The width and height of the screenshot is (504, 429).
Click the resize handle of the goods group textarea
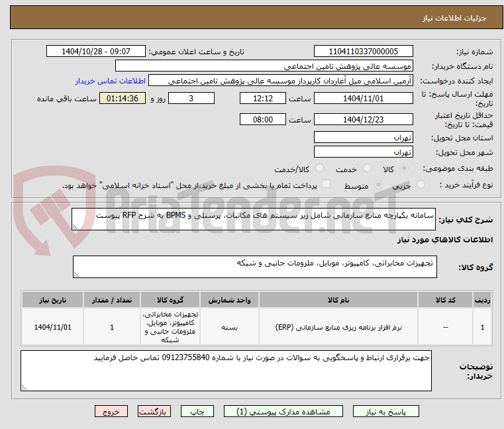(76, 274)
